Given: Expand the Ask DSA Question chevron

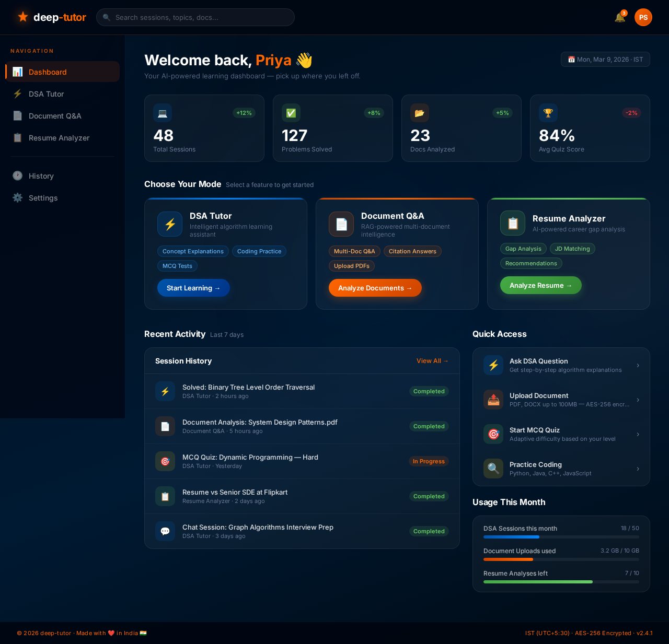Looking at the screenshot, I should [638, 365].
